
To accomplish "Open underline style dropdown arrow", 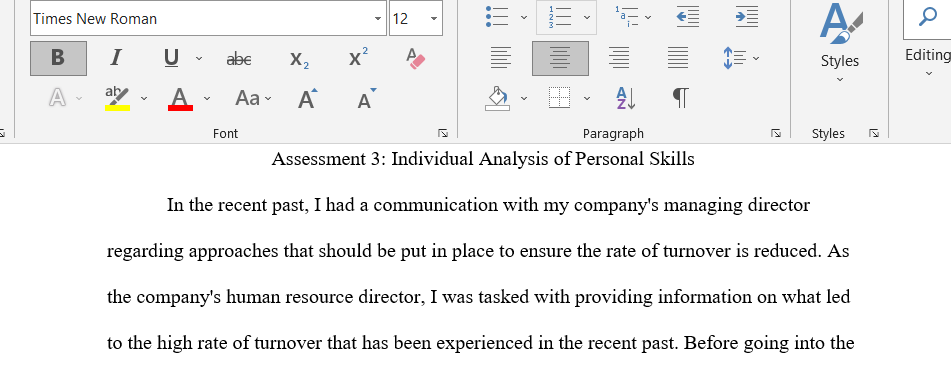I will tap(199, 59).
